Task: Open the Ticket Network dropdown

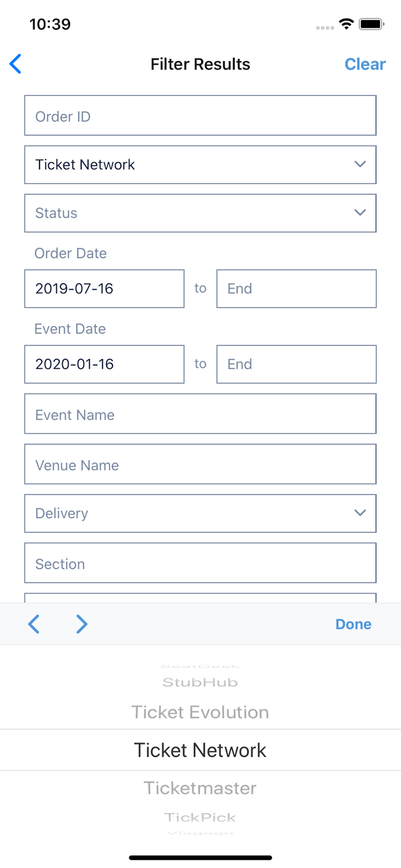Action: [x=200, y=164]
